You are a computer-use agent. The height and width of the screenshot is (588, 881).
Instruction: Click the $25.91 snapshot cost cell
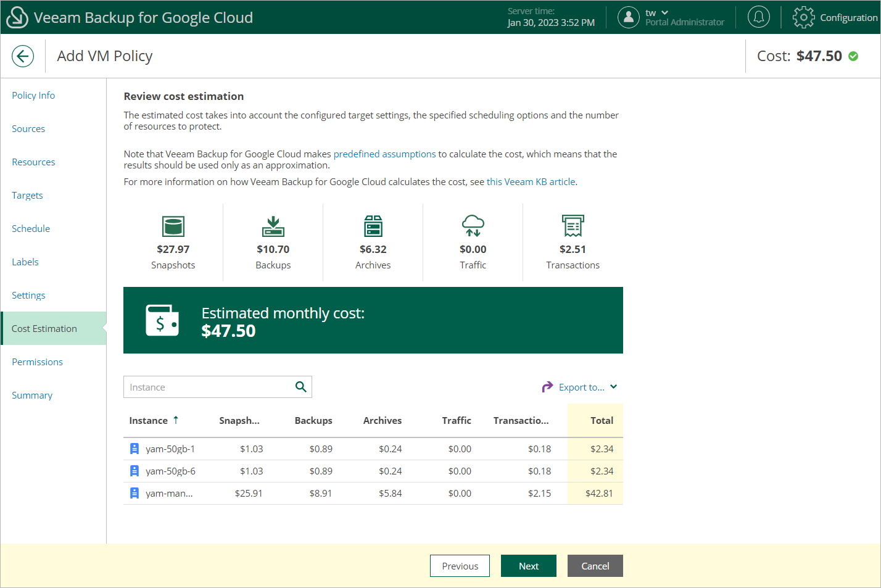(x=249, y=493)
